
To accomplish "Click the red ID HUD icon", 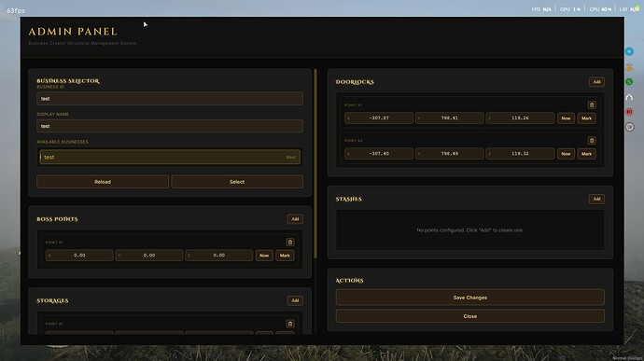I will tap(629, 112).
